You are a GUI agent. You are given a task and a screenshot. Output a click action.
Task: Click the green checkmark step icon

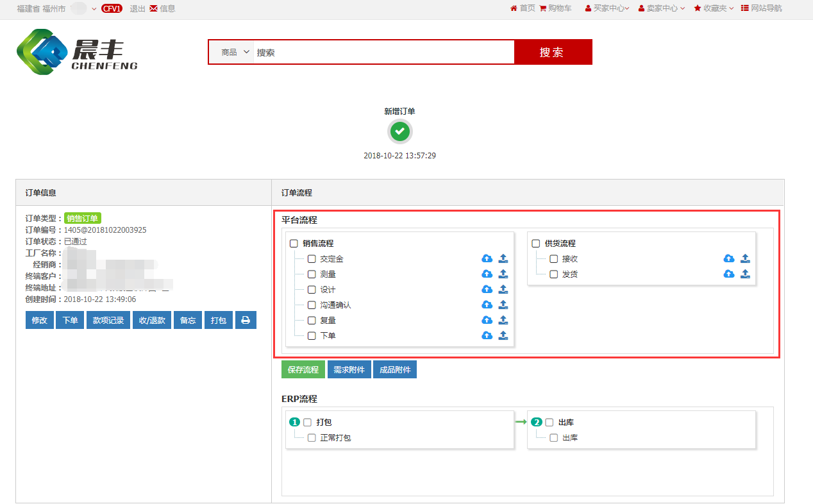(400, 132)
